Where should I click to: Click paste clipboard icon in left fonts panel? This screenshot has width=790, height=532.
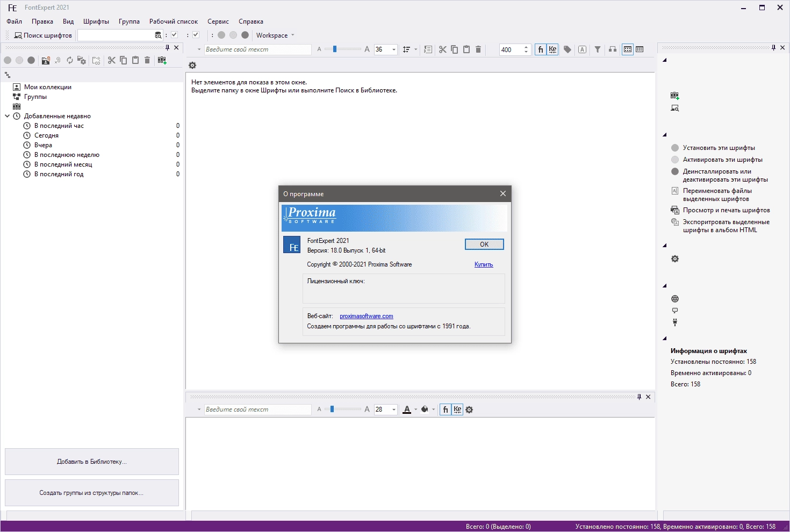pyautogui.click(x=135, y=60)
